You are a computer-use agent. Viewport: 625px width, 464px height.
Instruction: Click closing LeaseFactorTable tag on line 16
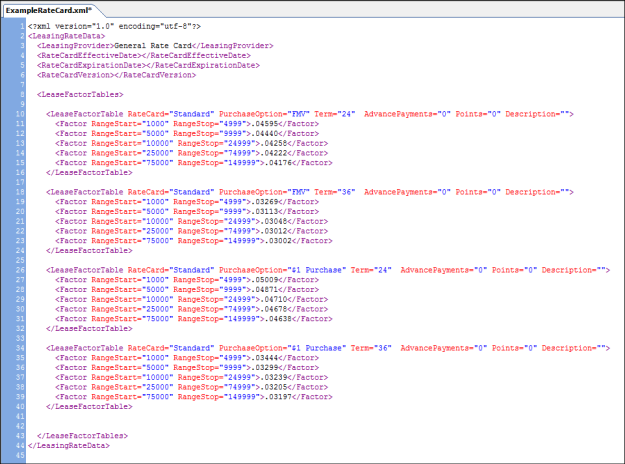point(89,173)
